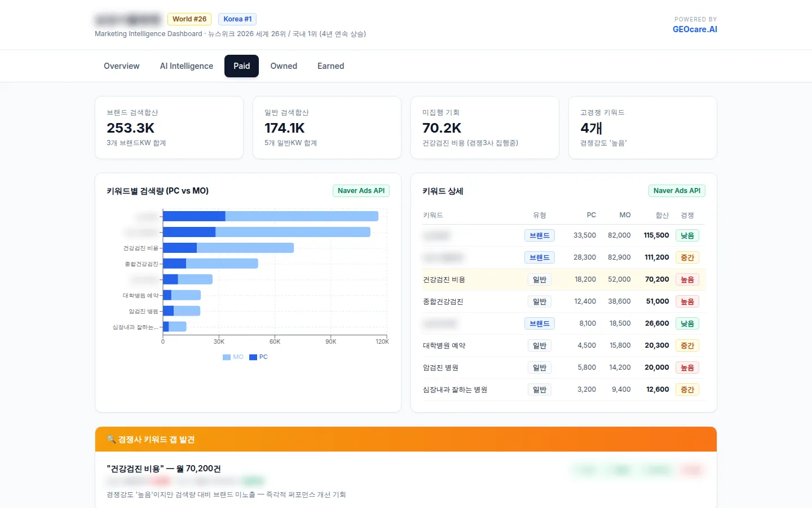This screenshot has height=508, width=812.
Task: Click the 심장내과 잘하는 병원 keyword
Action: point(455,389)
